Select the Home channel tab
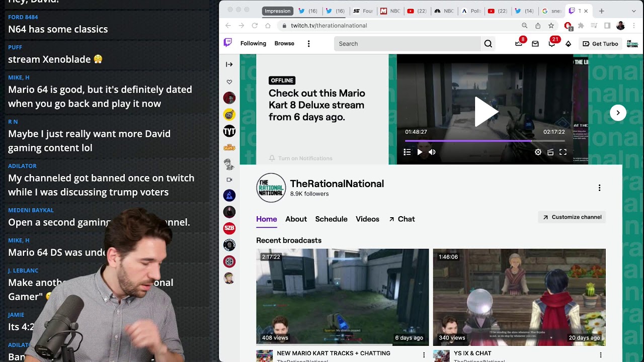Screen dimensions: 644x362 tap(267, 219)
